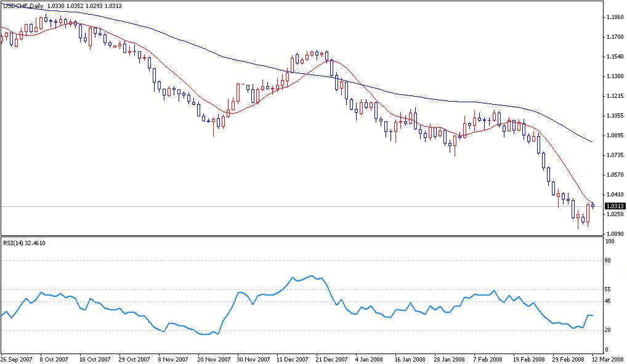The width and height of the screenshot is (627, 364).
Task: Click the RSI 55 level label
Action: point(608,289)
